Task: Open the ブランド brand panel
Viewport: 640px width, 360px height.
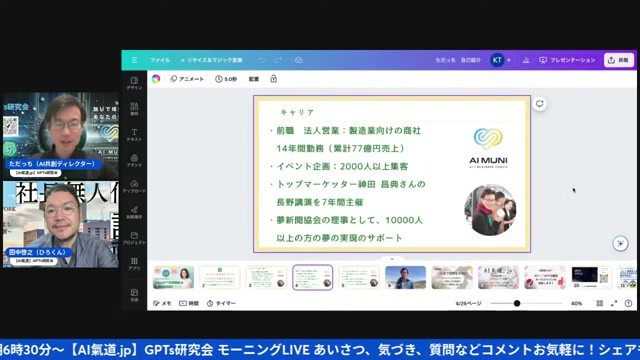Action: pos(134,161)
